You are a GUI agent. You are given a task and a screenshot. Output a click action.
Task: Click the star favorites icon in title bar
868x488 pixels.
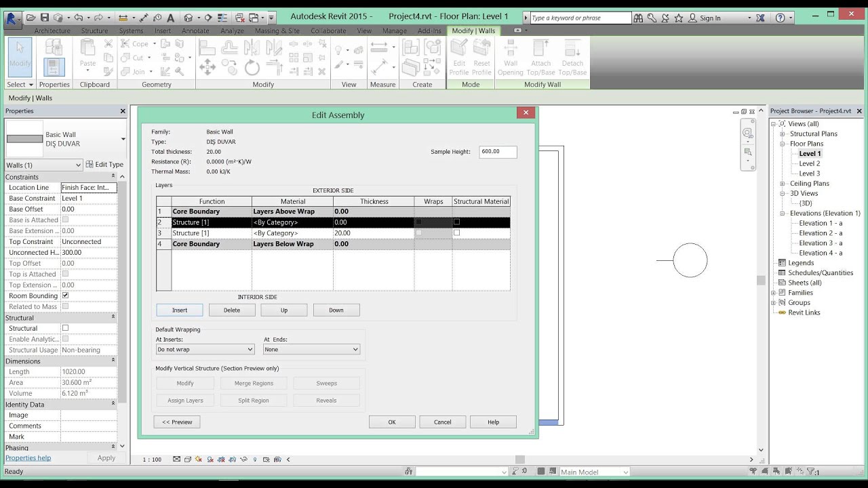pyautogui.click(x=679, y=18)
